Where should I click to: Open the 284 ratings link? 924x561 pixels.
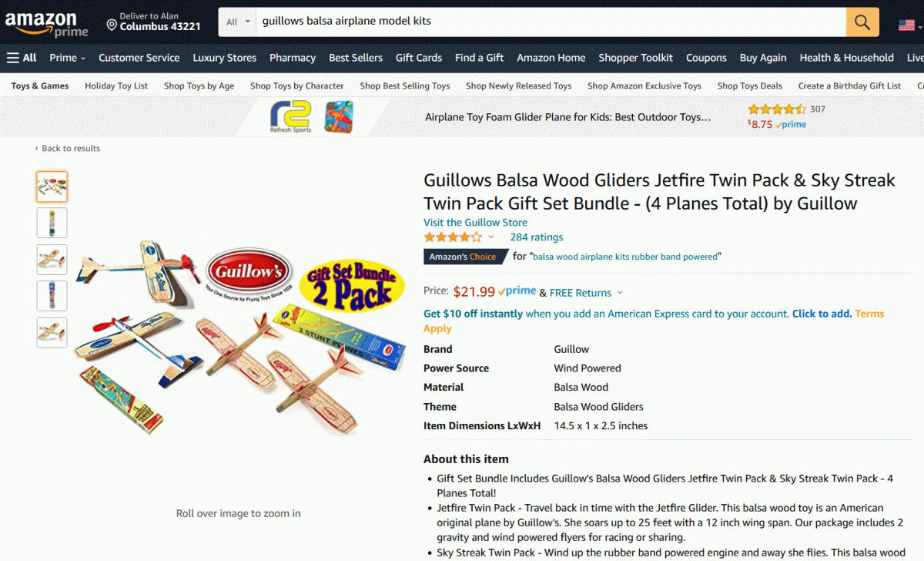(536, 237)
